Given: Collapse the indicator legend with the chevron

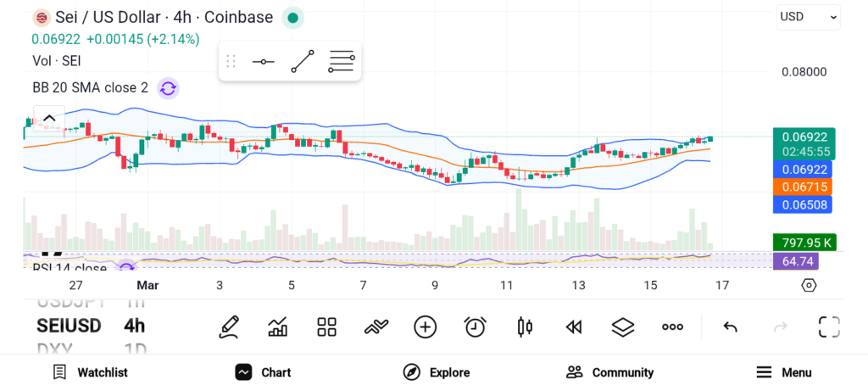Looking at the screenshot, I should point(49,119).
